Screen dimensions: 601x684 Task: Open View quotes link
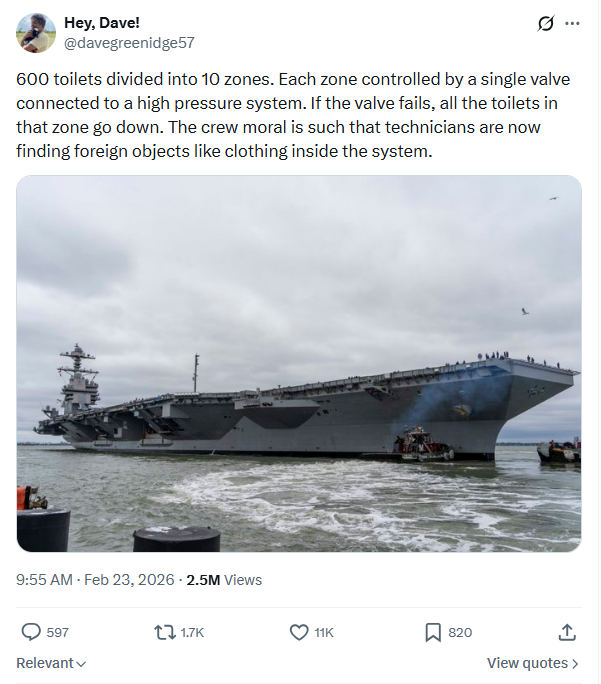pyautogui.click(x=526, y=663)
